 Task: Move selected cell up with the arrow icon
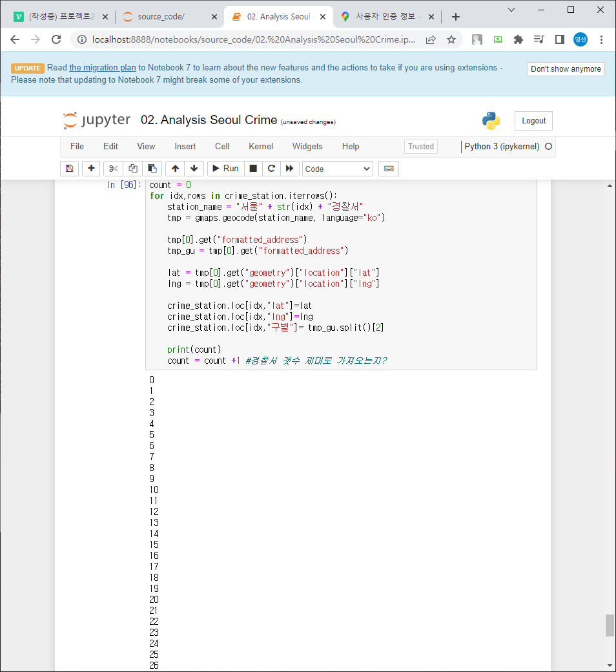click(x=175, y=169)
